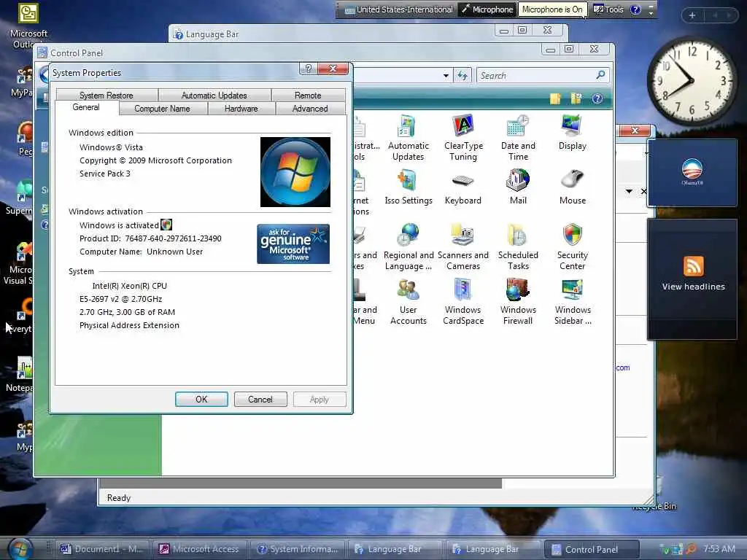The image size is (747, 560).
Task: Click the Control Panel search magnifier icon
Action: tap(600, 75)
